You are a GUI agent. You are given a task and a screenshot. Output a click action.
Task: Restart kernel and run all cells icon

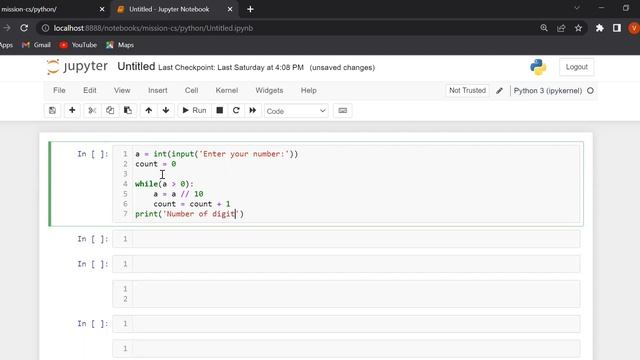pos(253,110)
